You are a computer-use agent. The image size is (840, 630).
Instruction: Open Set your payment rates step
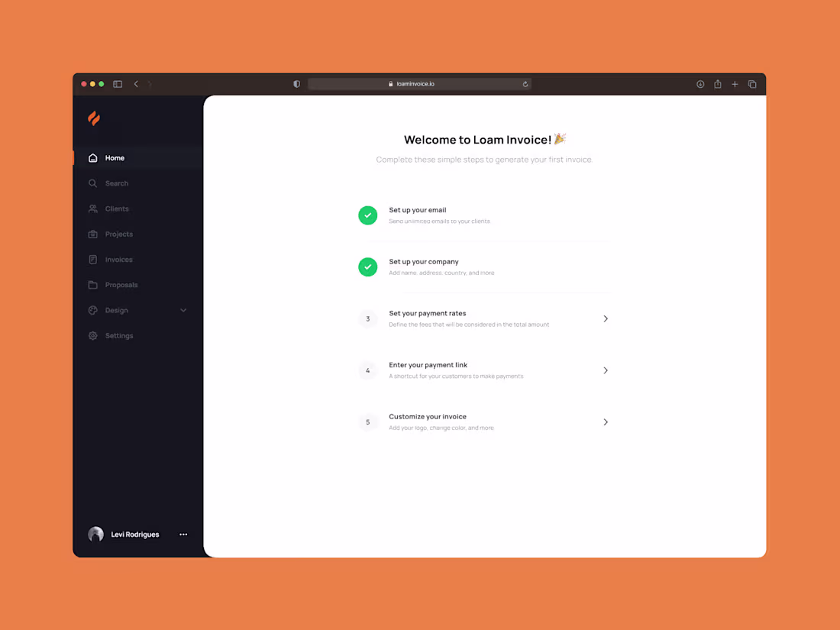(483, 318)
